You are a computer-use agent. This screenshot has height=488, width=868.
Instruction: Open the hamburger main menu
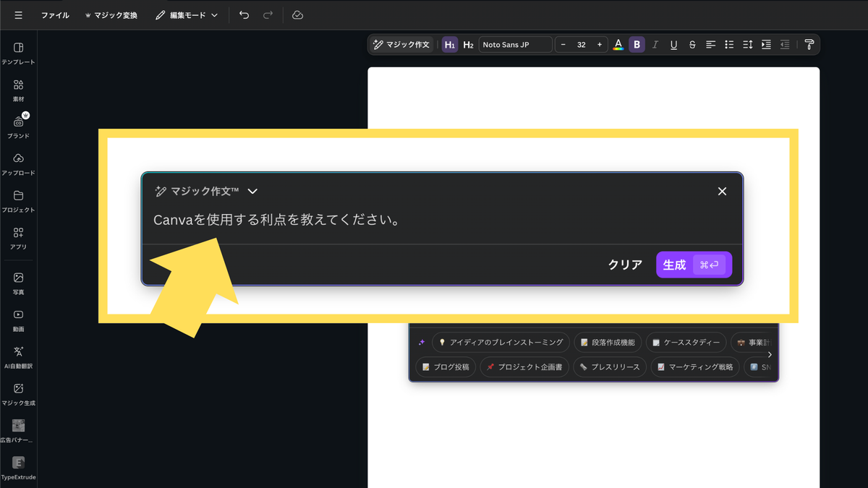(x=18, y=15)
